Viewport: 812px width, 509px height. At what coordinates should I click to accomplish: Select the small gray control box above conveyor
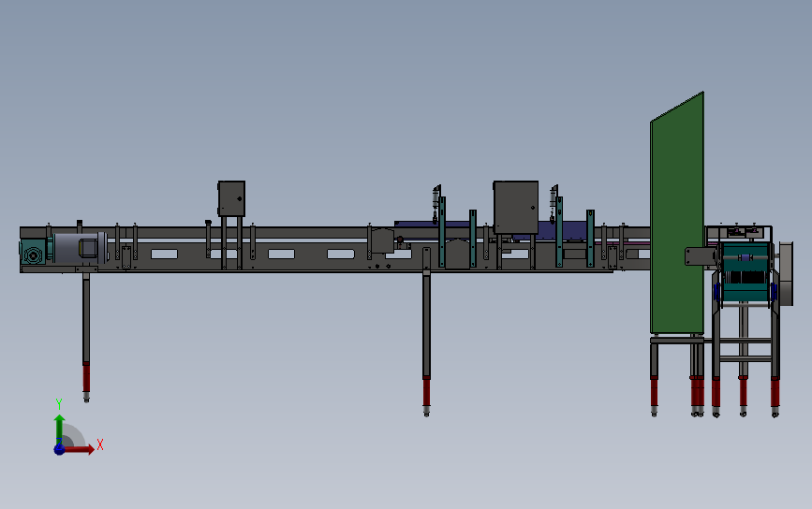231,198
